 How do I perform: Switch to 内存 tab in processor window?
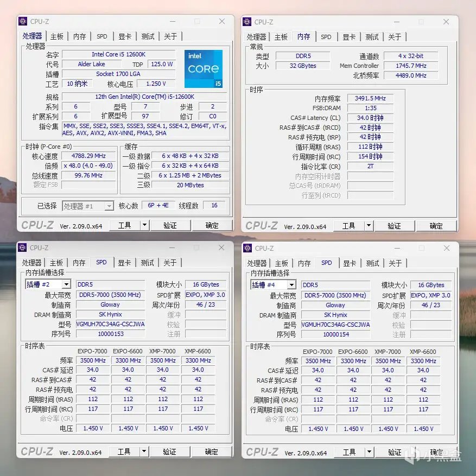80,36
